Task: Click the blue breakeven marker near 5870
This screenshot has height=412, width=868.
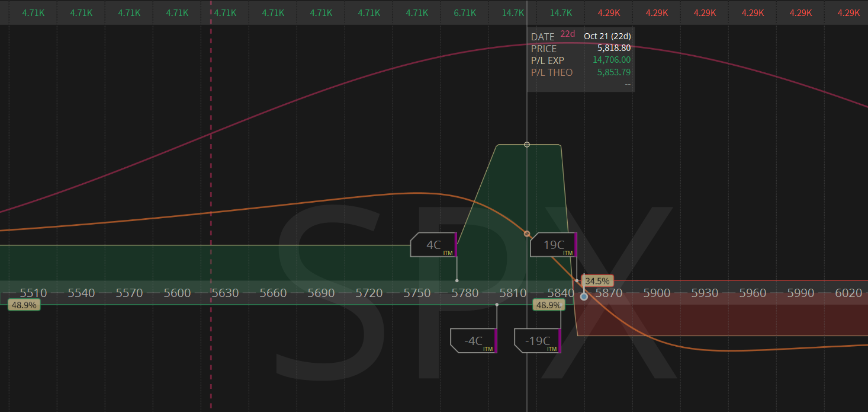Action: (584, 296)
